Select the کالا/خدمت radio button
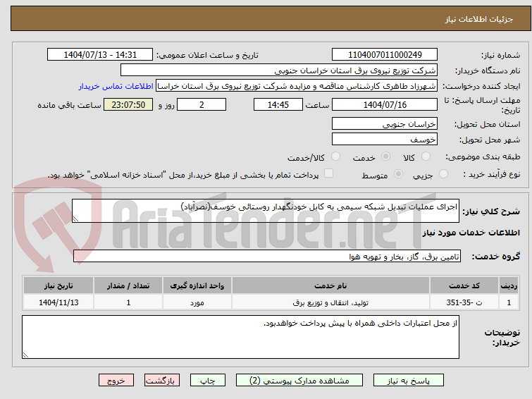The image size is (532, 399). pos(335,156)
